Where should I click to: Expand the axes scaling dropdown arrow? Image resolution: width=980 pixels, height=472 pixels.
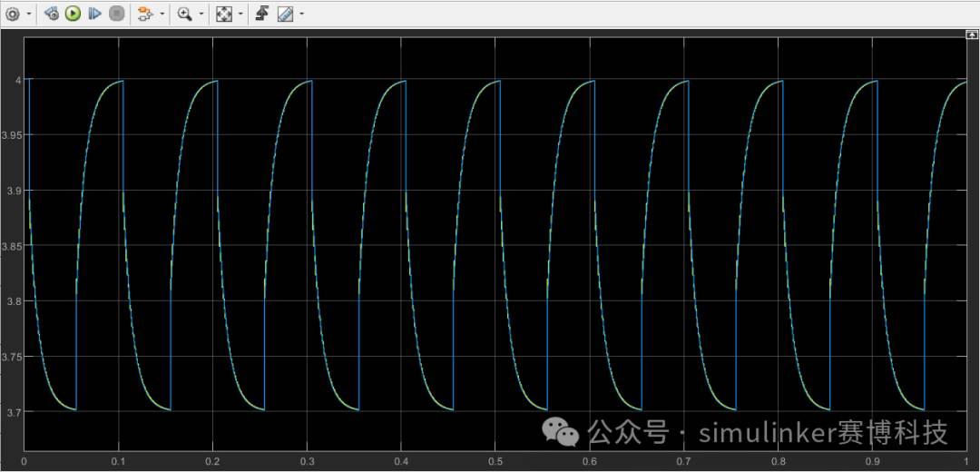pyautogui.click(x=240, y=14)
